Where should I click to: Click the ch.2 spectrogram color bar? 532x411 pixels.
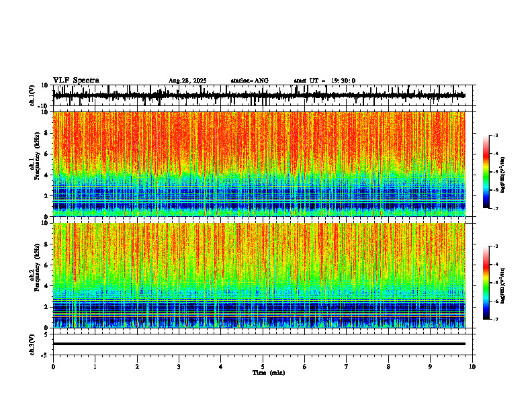pyautogui.click(x=486, y=283)
